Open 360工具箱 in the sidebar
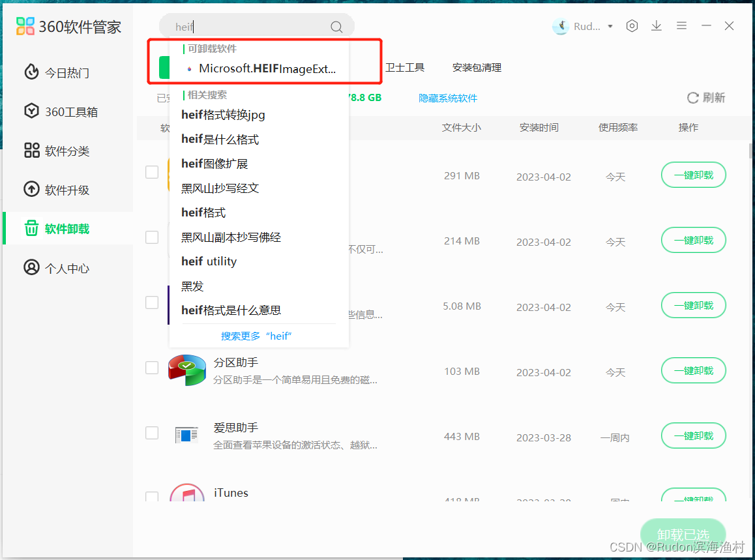The image size is (755, 560). click(68, 111)
